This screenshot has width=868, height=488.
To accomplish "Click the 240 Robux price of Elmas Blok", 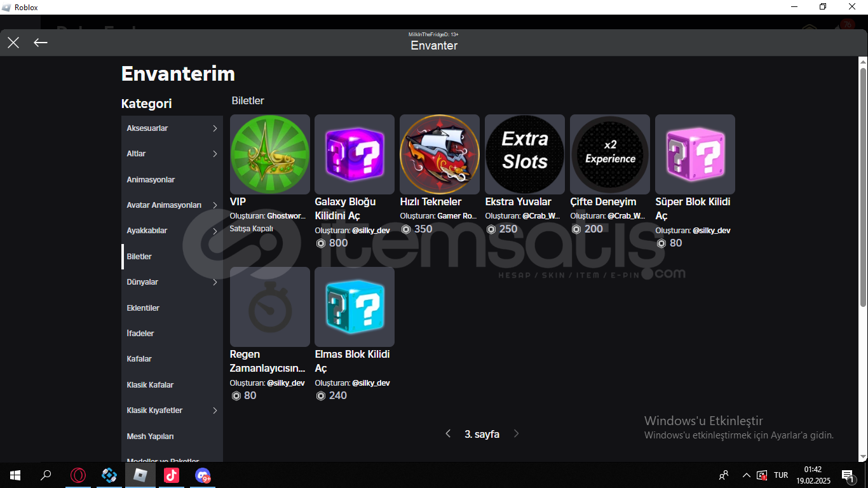I will [332, 395].
